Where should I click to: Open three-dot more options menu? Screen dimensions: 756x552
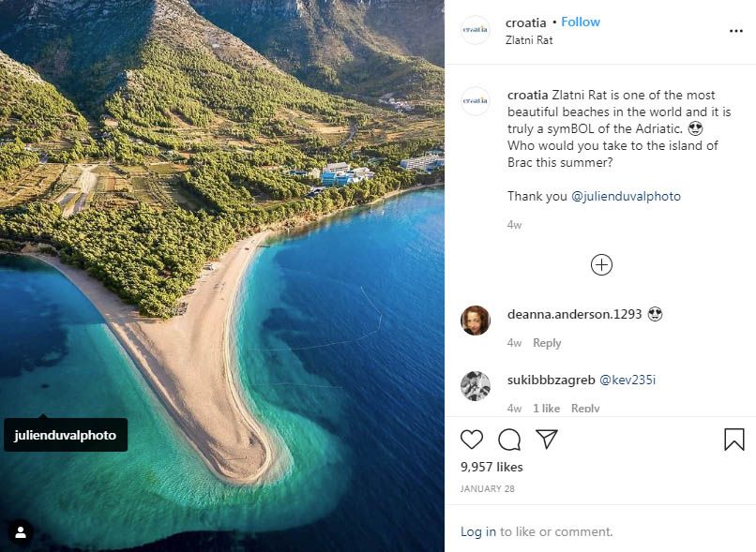pos(735,30)
